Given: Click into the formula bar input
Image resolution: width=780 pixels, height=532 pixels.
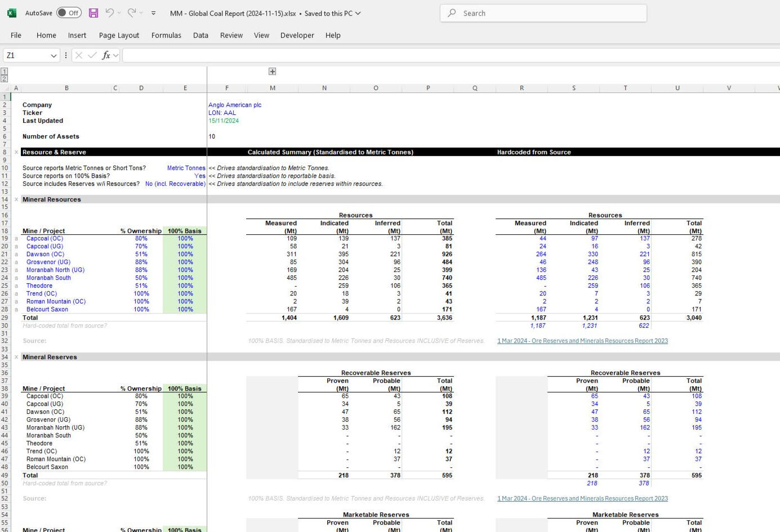Looking at the screenshot, I should coord(451,55).
